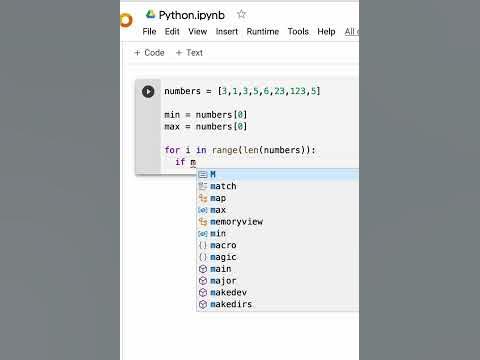Open the Help menu

coord(326,32)
